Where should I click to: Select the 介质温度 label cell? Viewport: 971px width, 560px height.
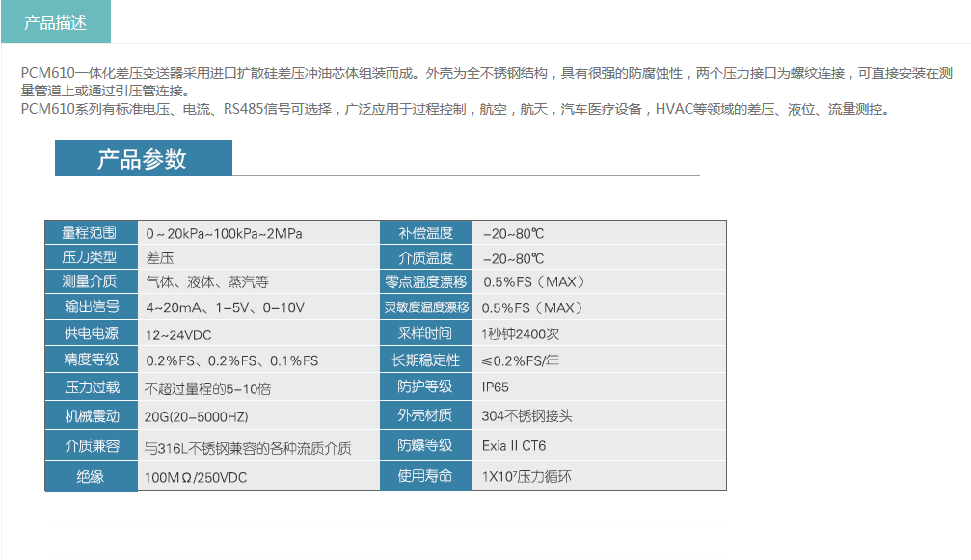coord(426,256)
